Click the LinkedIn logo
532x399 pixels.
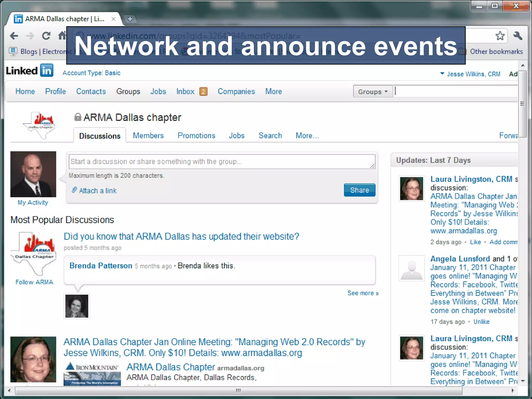pyautogui.click(x=30, y=70)
